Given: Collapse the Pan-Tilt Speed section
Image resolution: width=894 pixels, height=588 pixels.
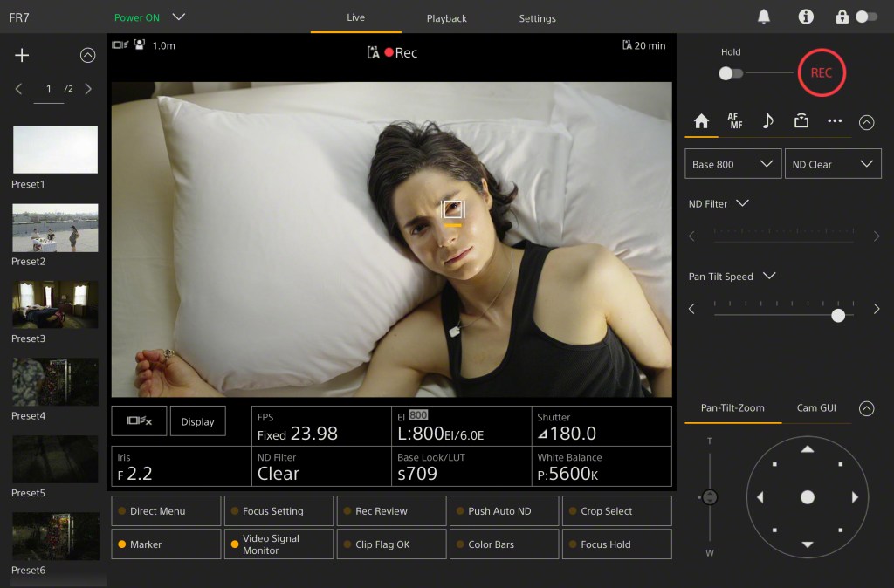Looking at the screenshot, I should (x=767, y=277).
